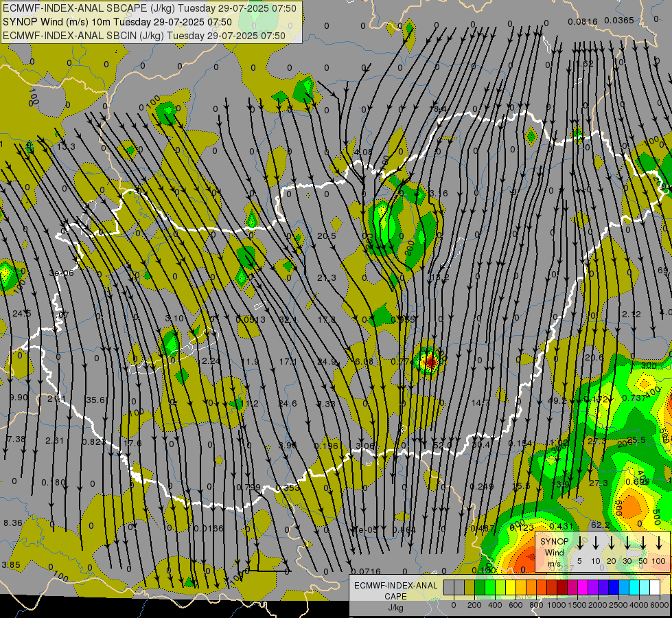Click the 21.3 value on the map
672x618 pixels.
click(327, 278)
